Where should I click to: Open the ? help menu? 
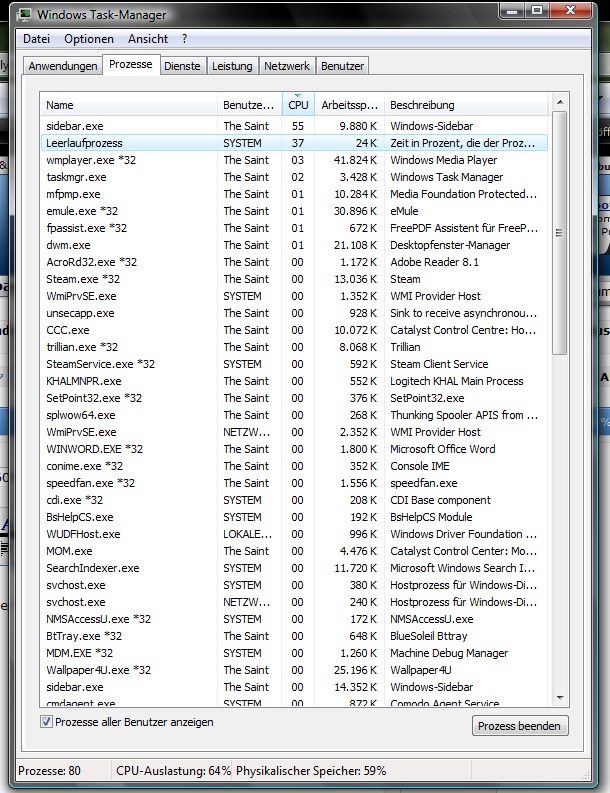(x=185, y=39)
